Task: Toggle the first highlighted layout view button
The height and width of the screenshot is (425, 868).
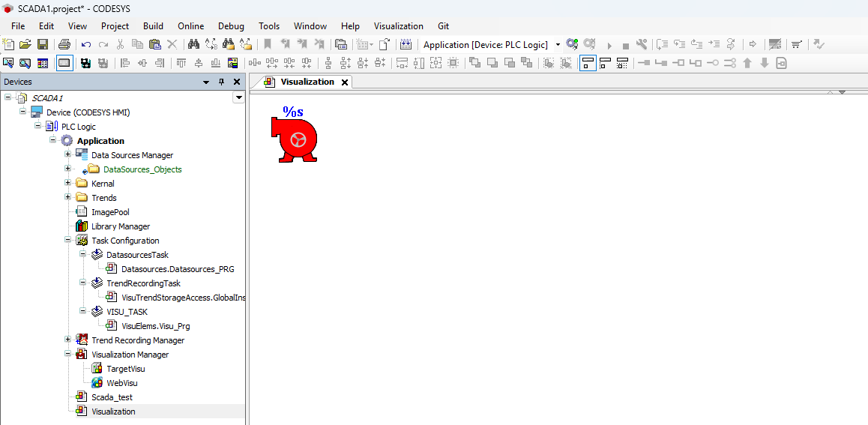Action: pos(588,63)
